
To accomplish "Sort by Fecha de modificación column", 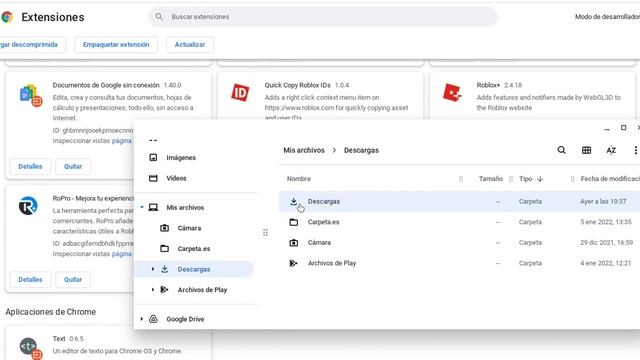I will click(x=610, y=179).
